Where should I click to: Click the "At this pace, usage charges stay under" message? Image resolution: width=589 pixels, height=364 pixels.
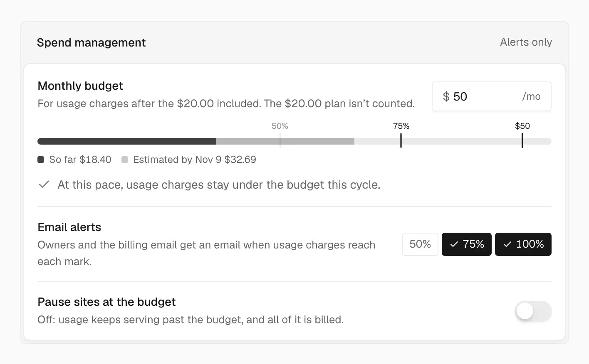tap(219, 184)
